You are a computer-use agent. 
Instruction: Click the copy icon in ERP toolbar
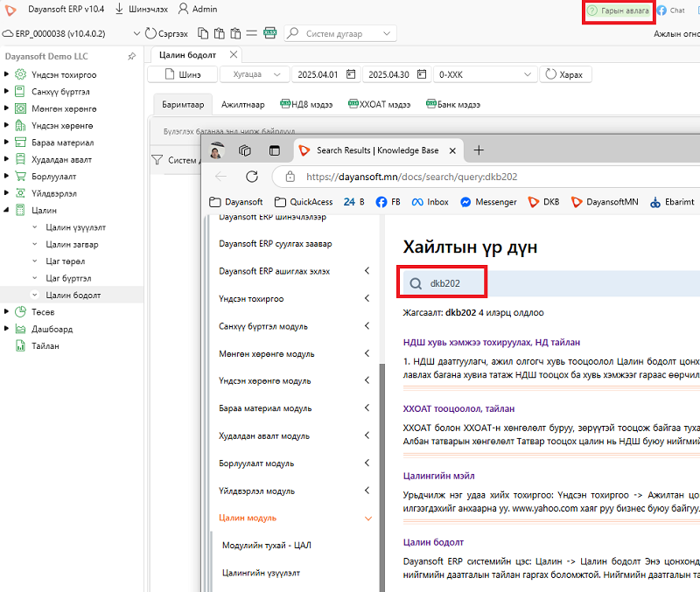point(203,33)
